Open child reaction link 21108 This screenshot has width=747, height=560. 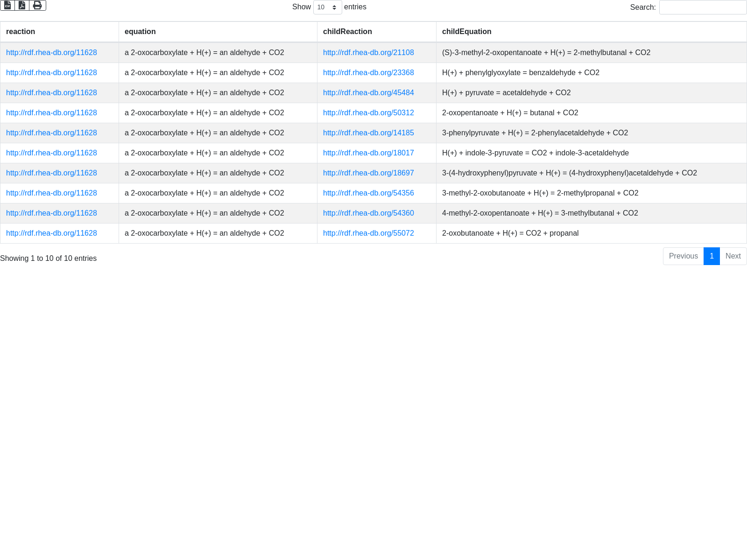[368, 53]
